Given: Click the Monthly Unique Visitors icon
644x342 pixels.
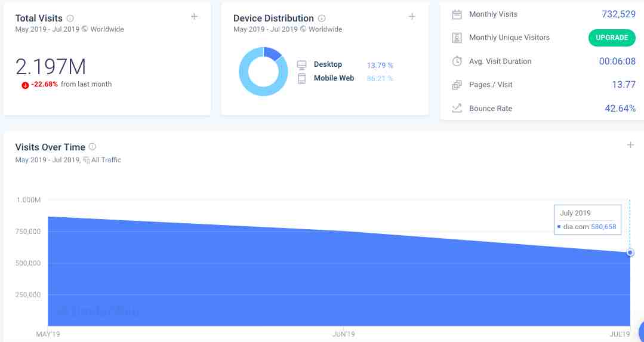Looking at the screenshot, I should pos(457,38).
